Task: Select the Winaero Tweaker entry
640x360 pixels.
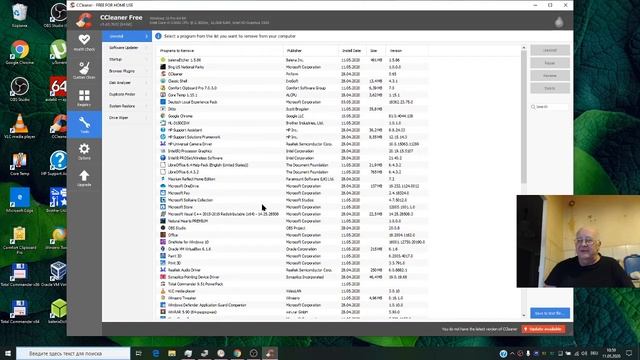Action: (x=182, y=298)
